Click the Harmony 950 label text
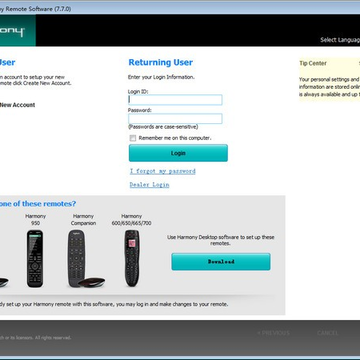 tap(35, 220)
